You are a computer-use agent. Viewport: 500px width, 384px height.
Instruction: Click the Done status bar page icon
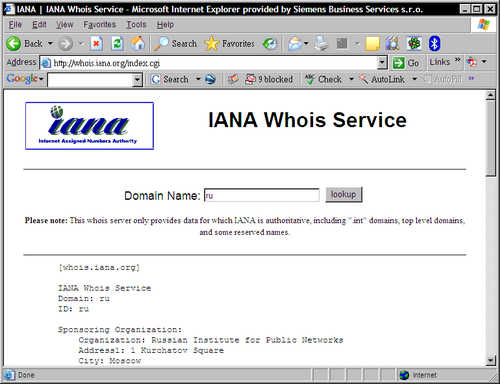10,375
